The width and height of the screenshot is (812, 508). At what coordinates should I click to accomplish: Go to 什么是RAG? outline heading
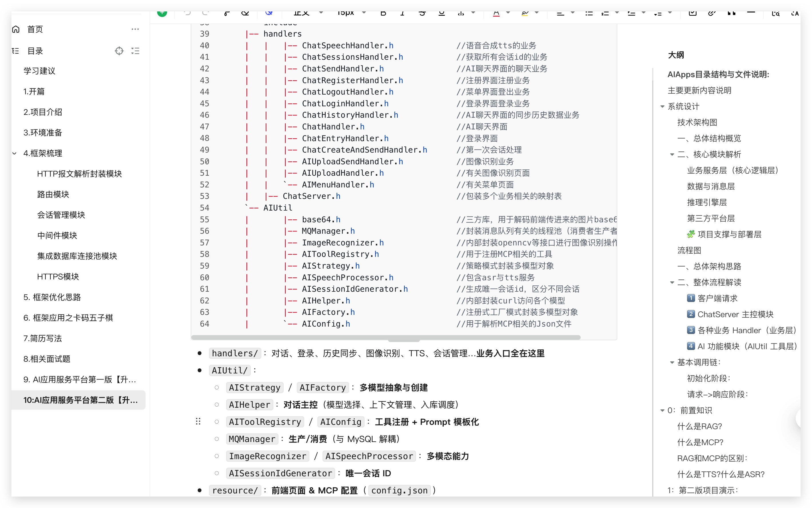(x=699, y=426)
